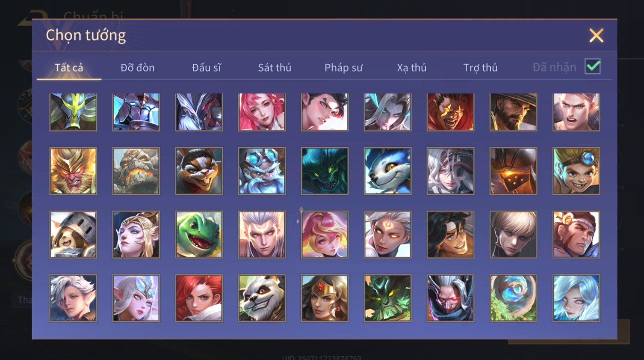Switch to the Đỡ đòn tab
Image resolution: width=644 pixels, height=360 pixels.
pyautogui.click(x=137, y=68)
